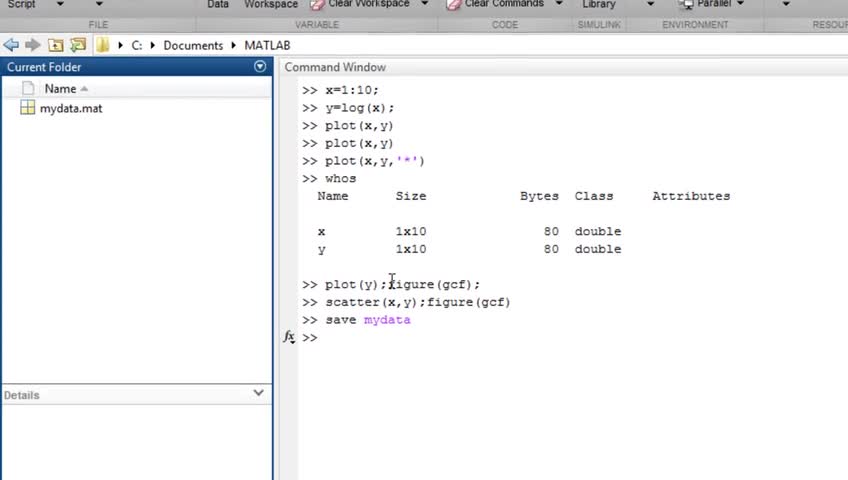Click the yellow folder icon in address bar
The image size is (848, 480).
tap(103, 45)
